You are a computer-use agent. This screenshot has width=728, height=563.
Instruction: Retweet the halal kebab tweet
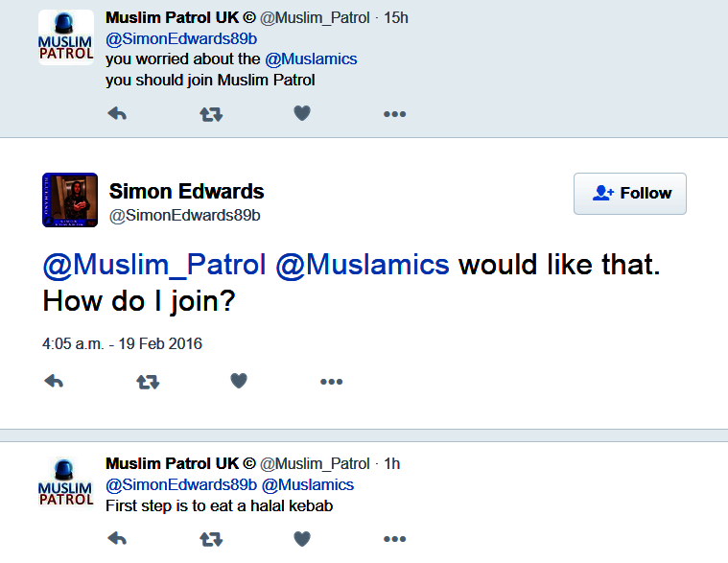click(210, 539)
